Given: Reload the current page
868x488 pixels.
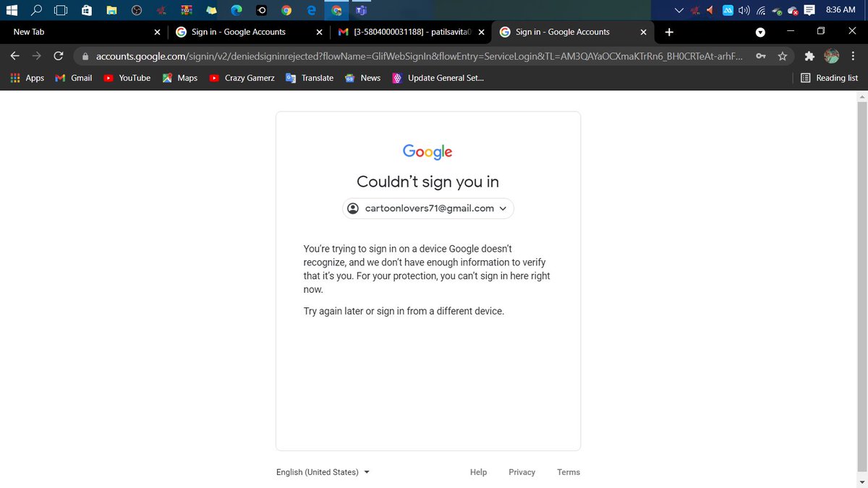Looking at the screenshot, I should [59, 56].
